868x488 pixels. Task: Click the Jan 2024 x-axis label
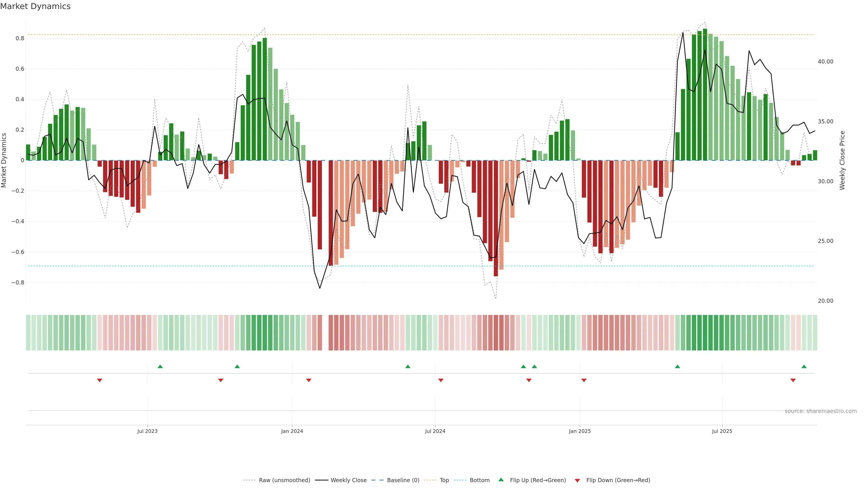click(x=292, y=431)
